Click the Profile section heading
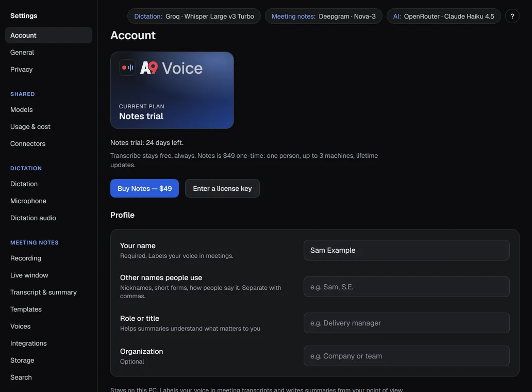The height and width of the screenshot is (392, 532). (123, 215)
